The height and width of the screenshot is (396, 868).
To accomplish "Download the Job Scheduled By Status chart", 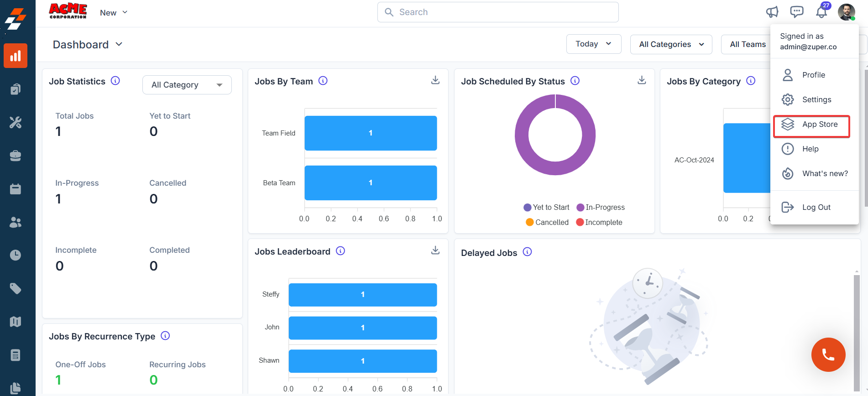I will 642,80.
